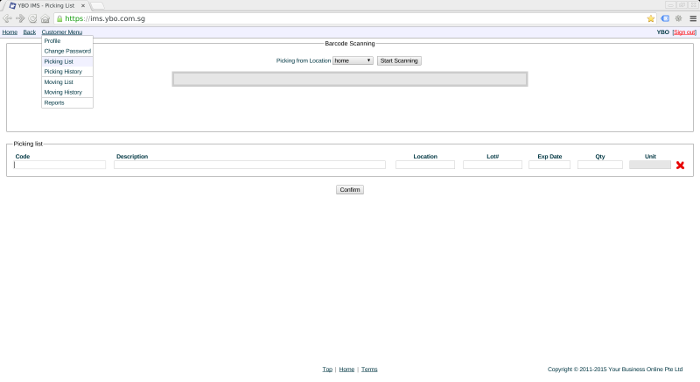
Task: Click the Copyright Your Business Online text
Action: 615,369
